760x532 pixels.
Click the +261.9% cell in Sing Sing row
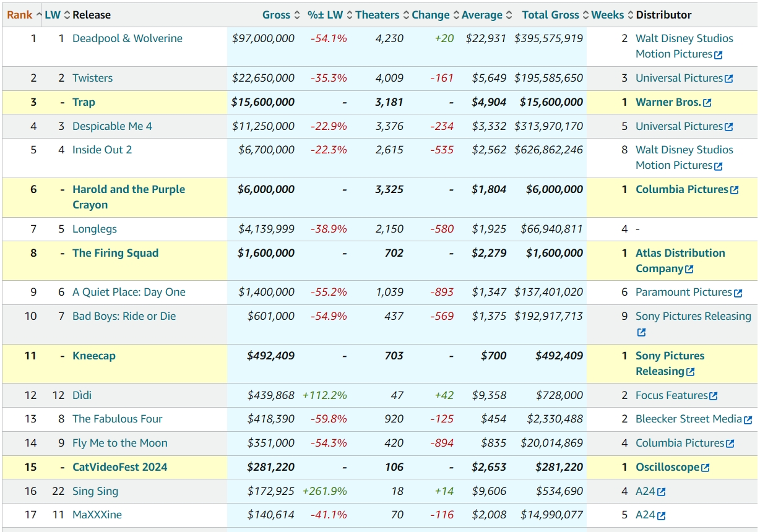tap(325, 491)
